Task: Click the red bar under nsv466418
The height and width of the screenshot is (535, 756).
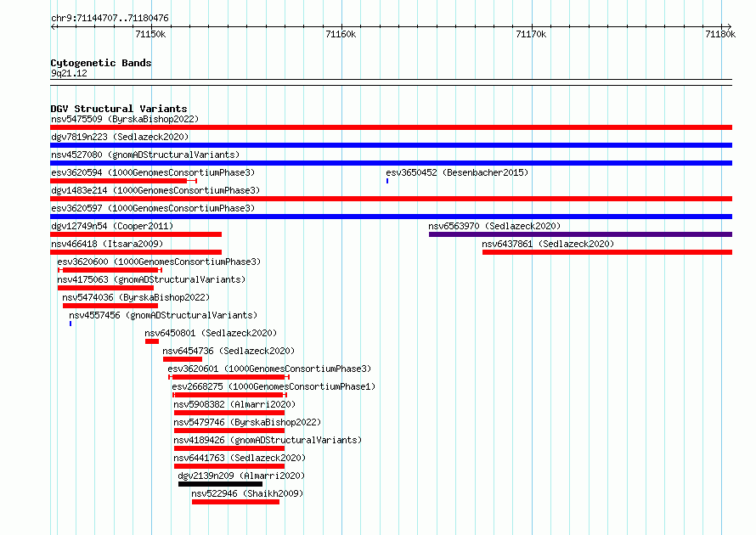Action: point(136,252)
